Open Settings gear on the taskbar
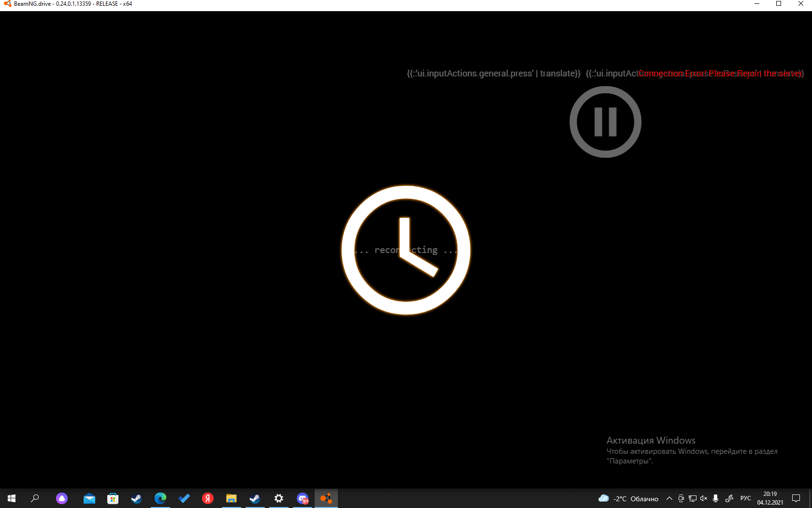The height and width of the screenshot is (508, 812). [x=279, y=498]
